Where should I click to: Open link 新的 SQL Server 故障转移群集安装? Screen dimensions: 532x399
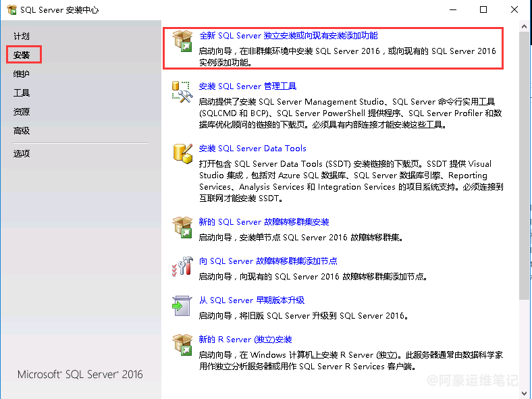pos(264,222)
